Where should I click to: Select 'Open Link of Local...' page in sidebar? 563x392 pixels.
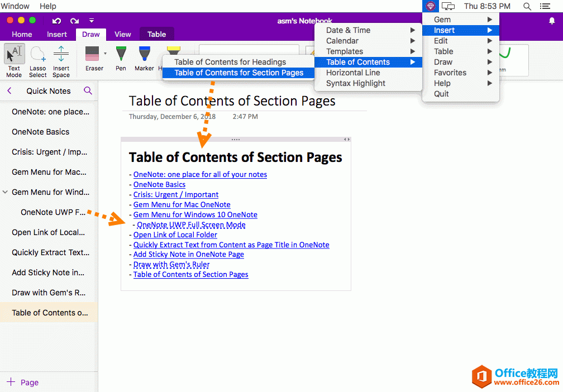49,232
